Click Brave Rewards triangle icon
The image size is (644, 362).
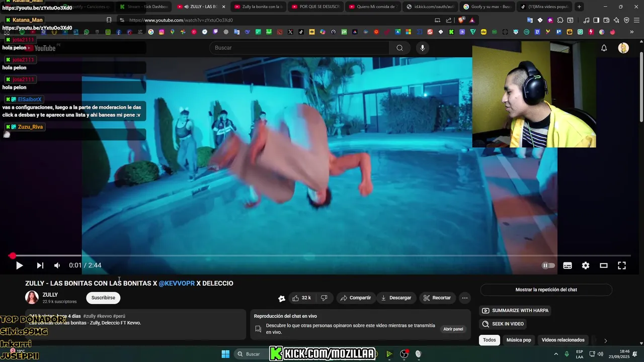click(472, 20)
